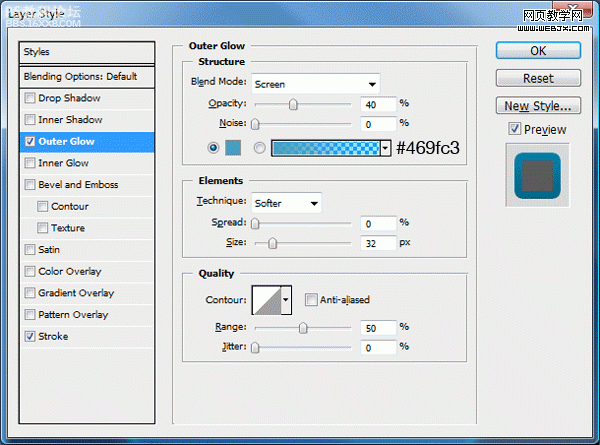The width and height of the screenshot is (600, 445).
Task: Open Blending Options: Default
Action: [87, 77]
